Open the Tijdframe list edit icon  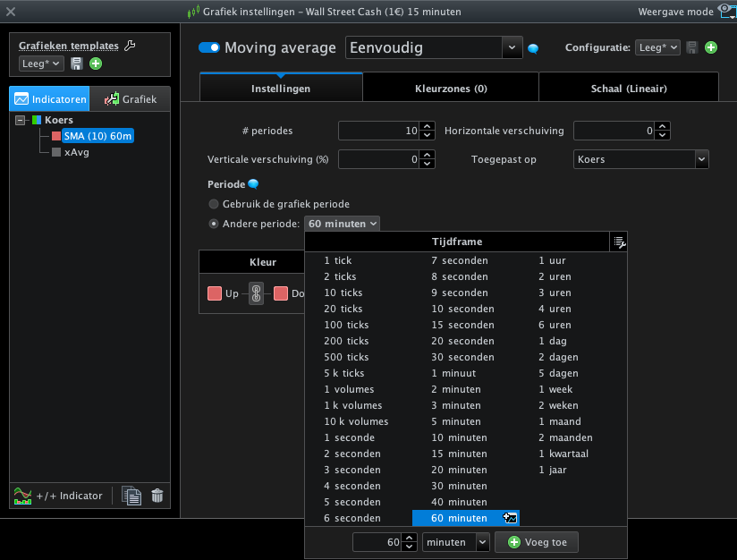tap(619, 242)
